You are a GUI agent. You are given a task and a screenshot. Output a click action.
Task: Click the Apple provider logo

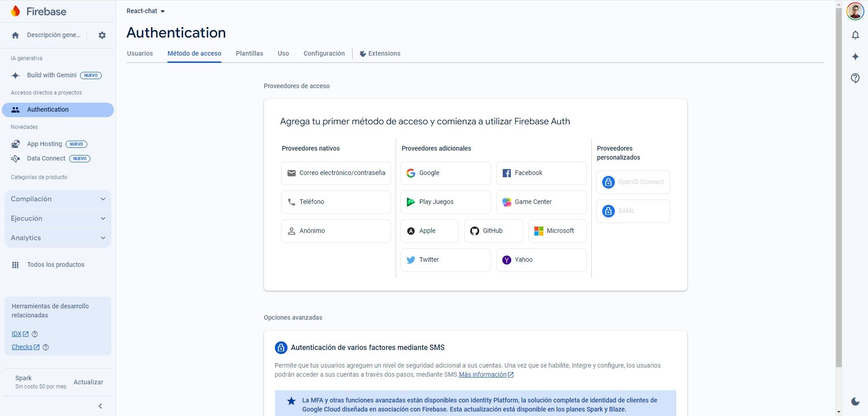(410, 231)
